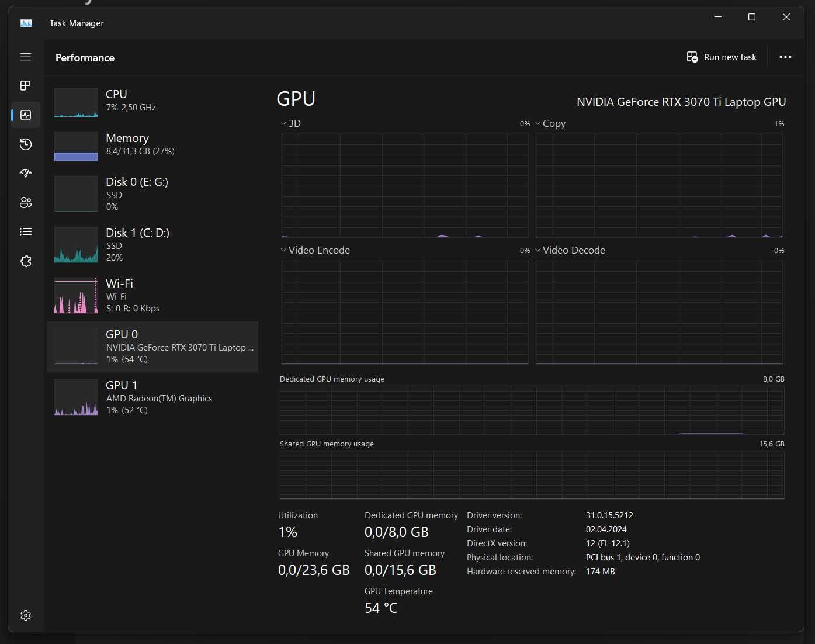
Task: Click the Video Encode graph area
Action: click(405, 312)
